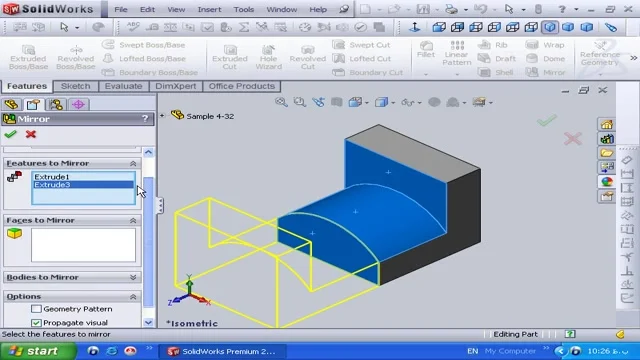The width and height of the screenshot is (640, 360).
Task: Expand the Bodies to Mirror section
Action: pos(133,277)
